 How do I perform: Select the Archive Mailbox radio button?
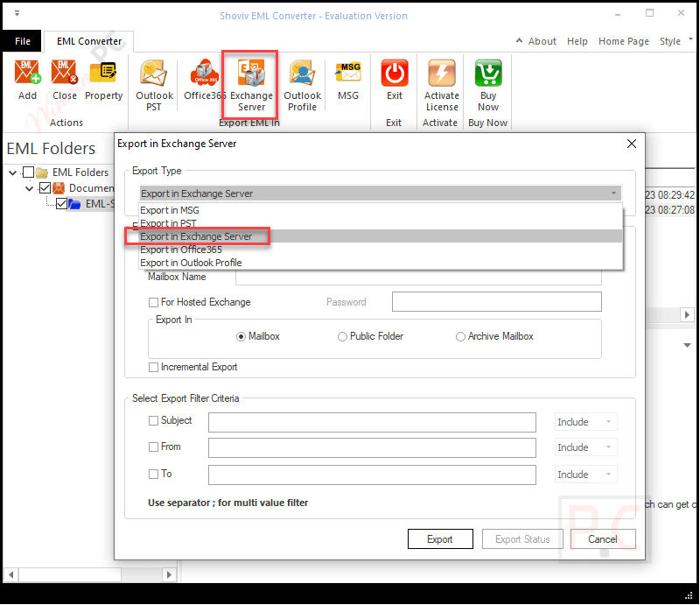point(460,337)
